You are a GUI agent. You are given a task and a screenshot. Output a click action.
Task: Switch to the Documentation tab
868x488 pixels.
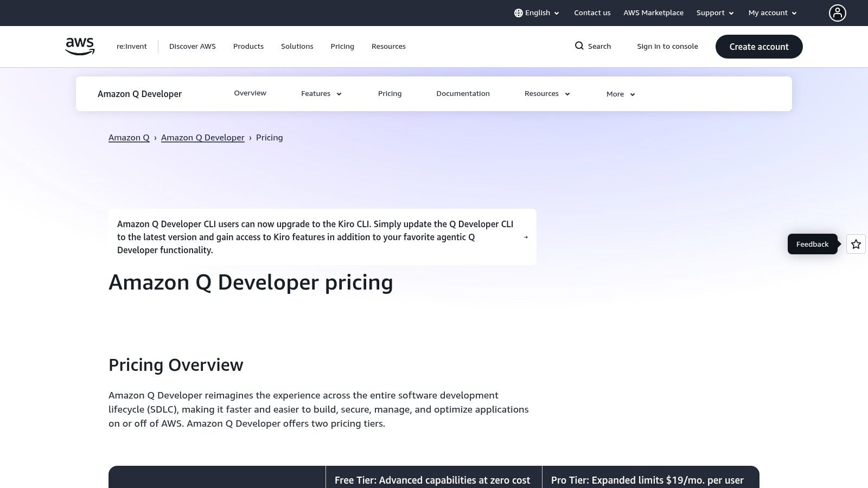[463, 93]
